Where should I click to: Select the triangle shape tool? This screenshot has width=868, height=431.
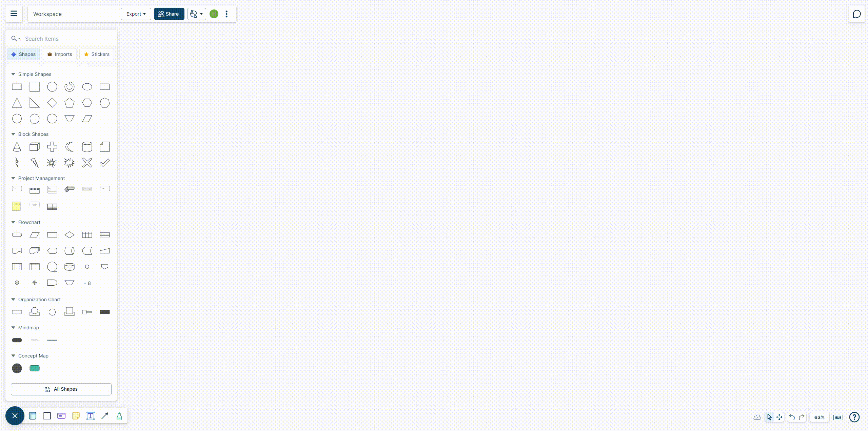point(17,102)
